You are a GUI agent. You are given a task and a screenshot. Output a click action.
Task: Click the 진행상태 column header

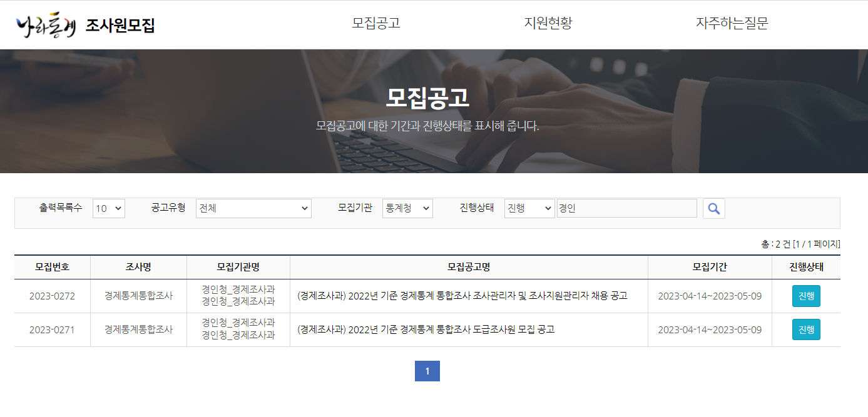click(806, 267)
